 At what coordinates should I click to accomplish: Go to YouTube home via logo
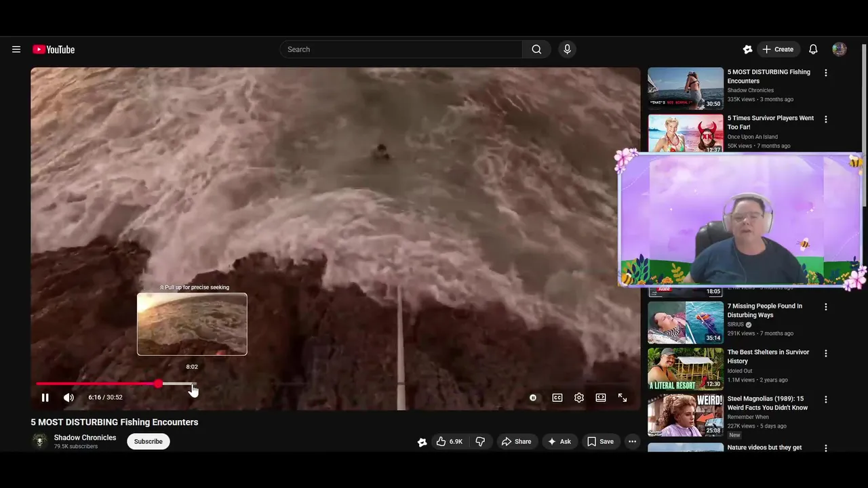(54, 49)
